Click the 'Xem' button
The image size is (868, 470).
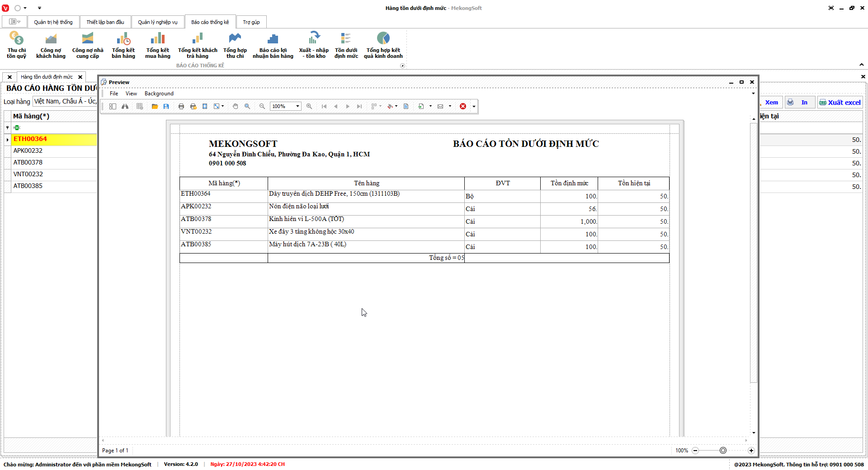pyautogui.click(x=771, y=103)
